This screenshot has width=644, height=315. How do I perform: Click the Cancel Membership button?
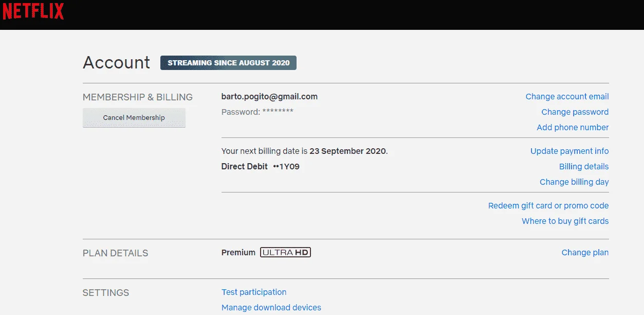tap(134, 118)
